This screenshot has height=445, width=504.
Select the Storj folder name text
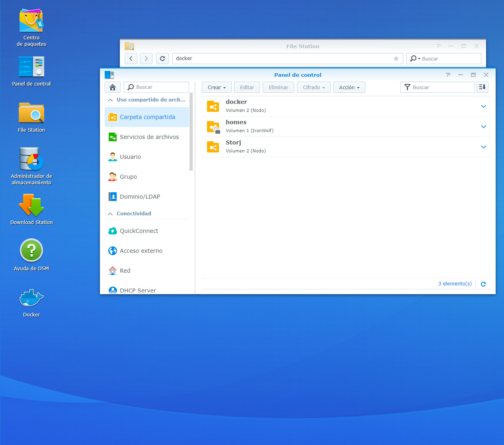233,142
